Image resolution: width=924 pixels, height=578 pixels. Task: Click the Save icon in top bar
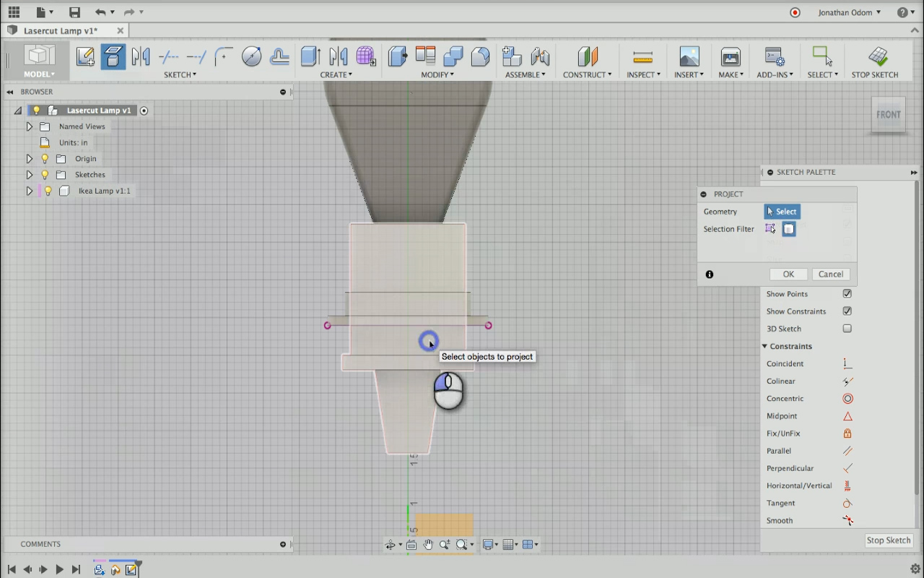74,12
